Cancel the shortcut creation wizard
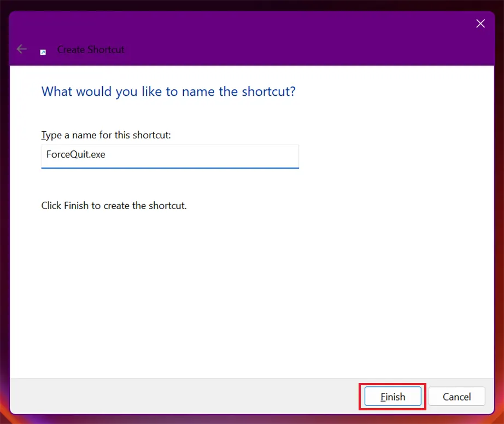 (456, 397)
